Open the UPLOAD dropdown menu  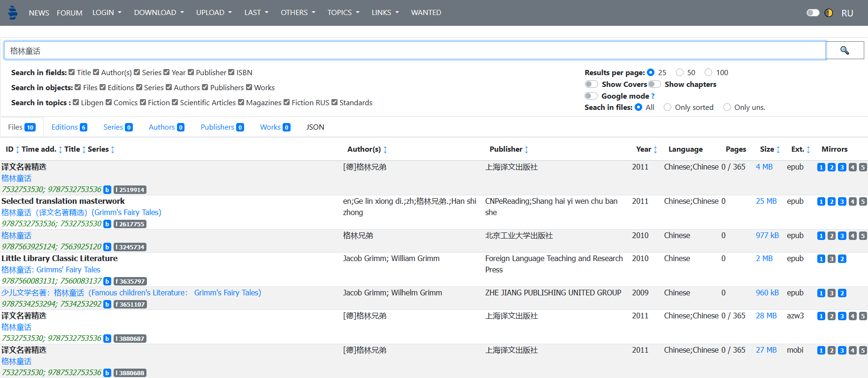tap(214, 13)
